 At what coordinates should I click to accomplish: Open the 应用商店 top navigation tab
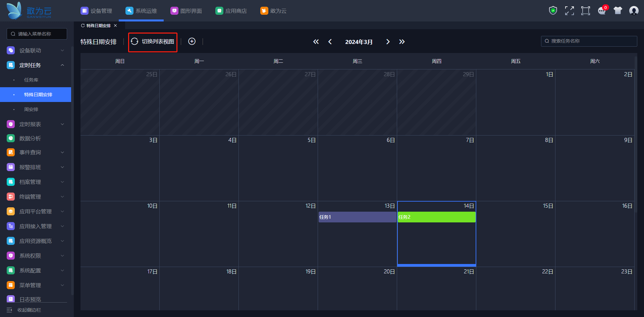(231, 11)
